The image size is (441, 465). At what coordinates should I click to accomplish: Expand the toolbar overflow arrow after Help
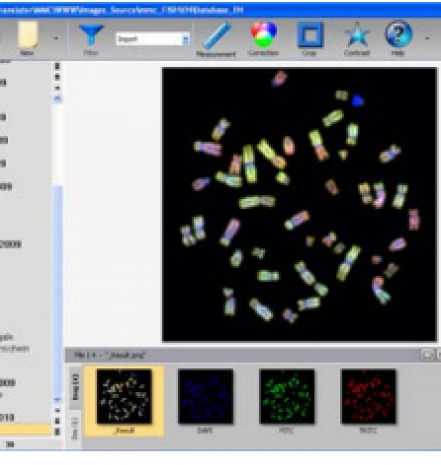[427, 39]
